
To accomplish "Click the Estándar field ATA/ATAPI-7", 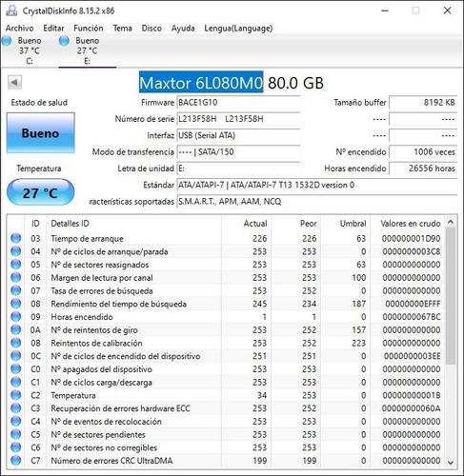I will coord(316,185).
